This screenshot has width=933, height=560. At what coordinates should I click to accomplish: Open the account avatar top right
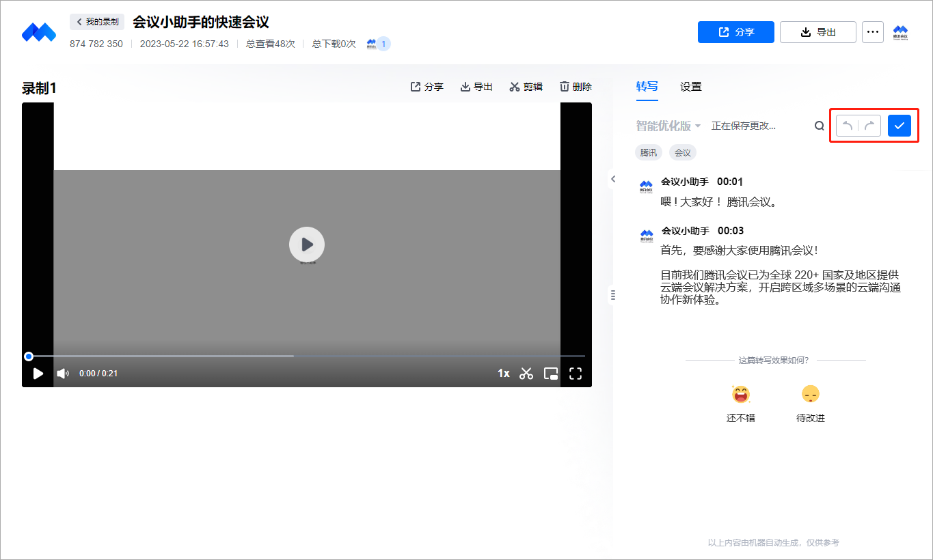pos(900,32)
